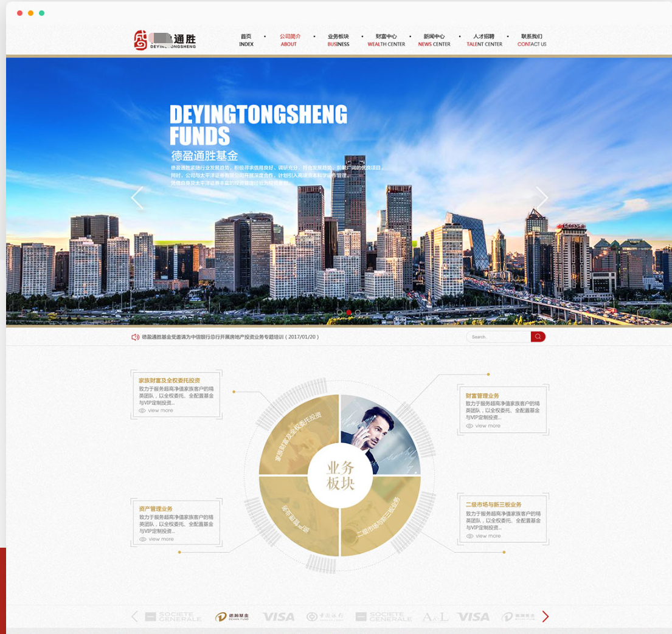Open 联系我们 CONTACT US page
This screenshot has height=634, width=672.
(x=532, y=40)
